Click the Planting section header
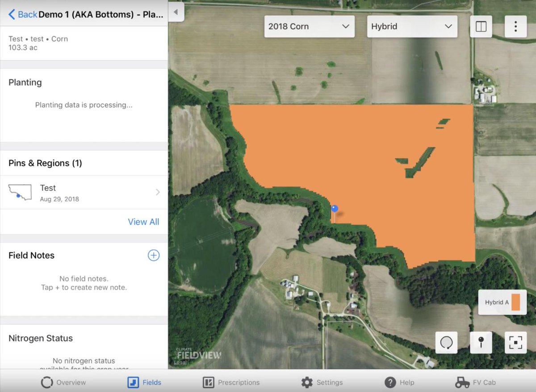The width and height of the screenshot is (536, 392). coord(25,82)
